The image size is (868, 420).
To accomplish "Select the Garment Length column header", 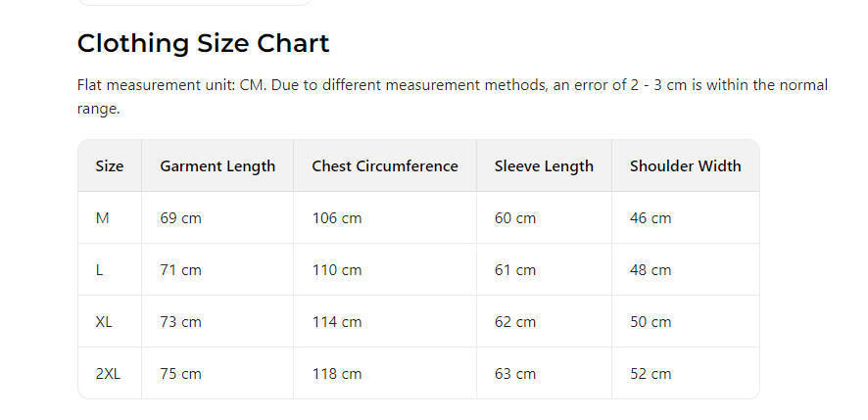I will [x=217, y=166].
